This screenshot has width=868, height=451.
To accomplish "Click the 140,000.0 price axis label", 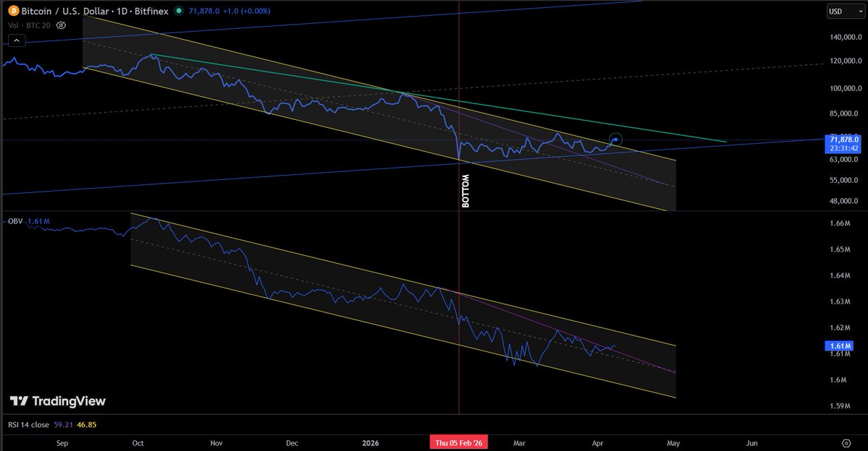I will tap(844, 37).
